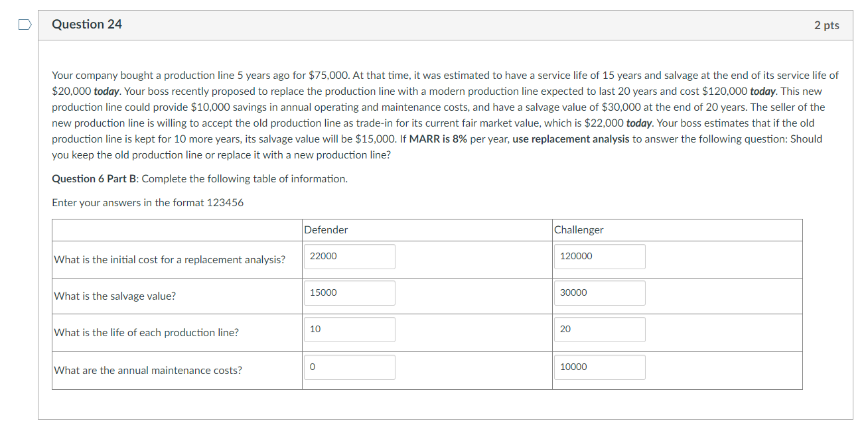Screen dimensions: 868x431
Task: Click the Defender life field showing 10
Action: coord(350,330)
